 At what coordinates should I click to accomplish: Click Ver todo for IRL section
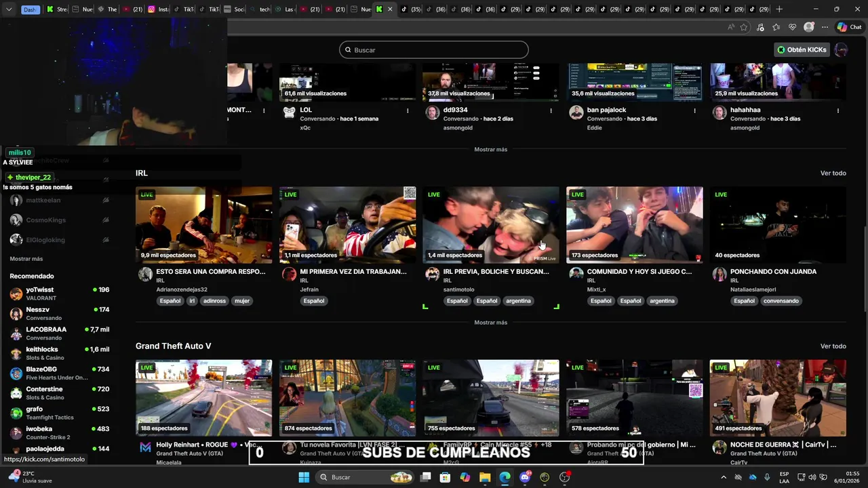pyautogui.click(x=833, y=174)
